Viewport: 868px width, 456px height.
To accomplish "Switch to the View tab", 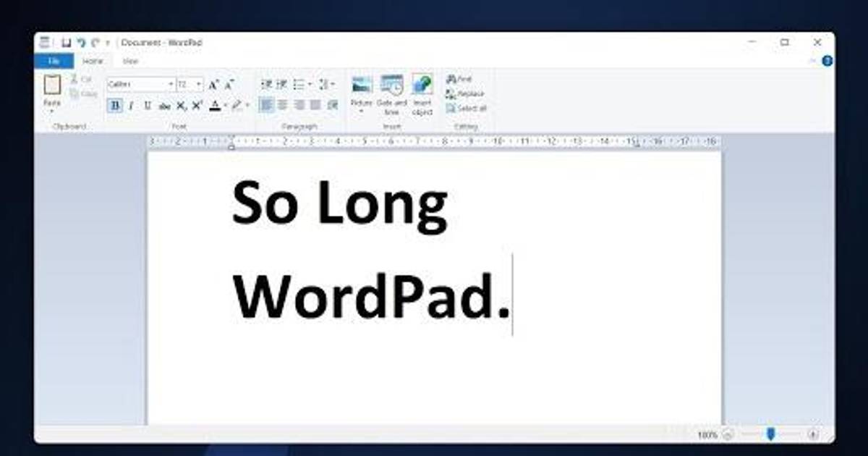I will coord(130,62).
